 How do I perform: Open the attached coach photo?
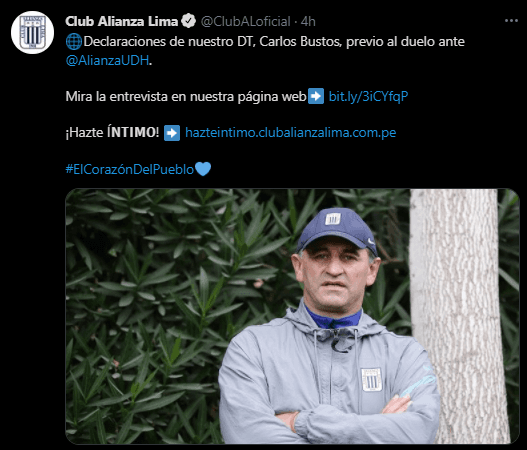tap(292, 316)
